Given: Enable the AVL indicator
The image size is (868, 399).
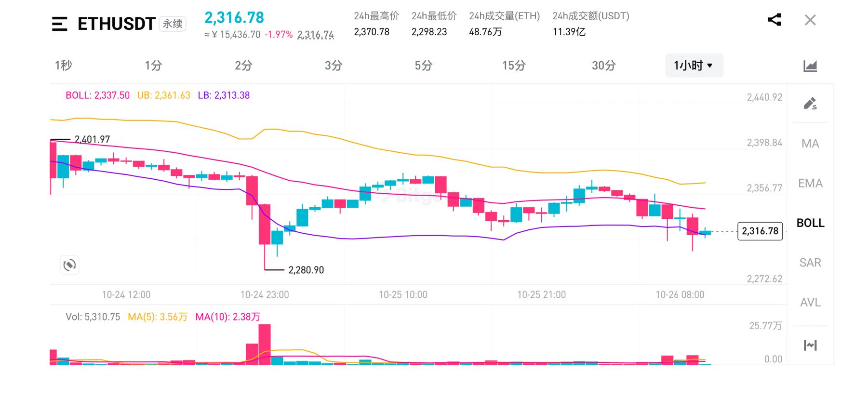Looking at the screenshot, I should tap(810, 302).
